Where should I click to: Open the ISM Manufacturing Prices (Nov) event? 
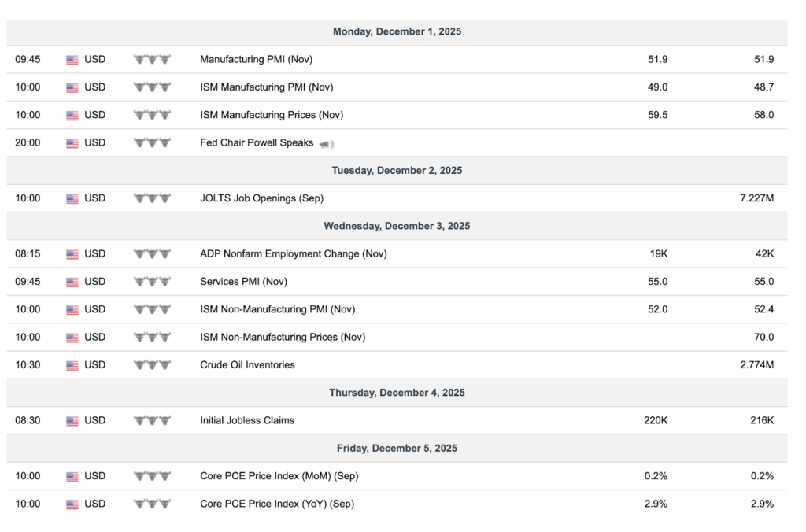272,115
